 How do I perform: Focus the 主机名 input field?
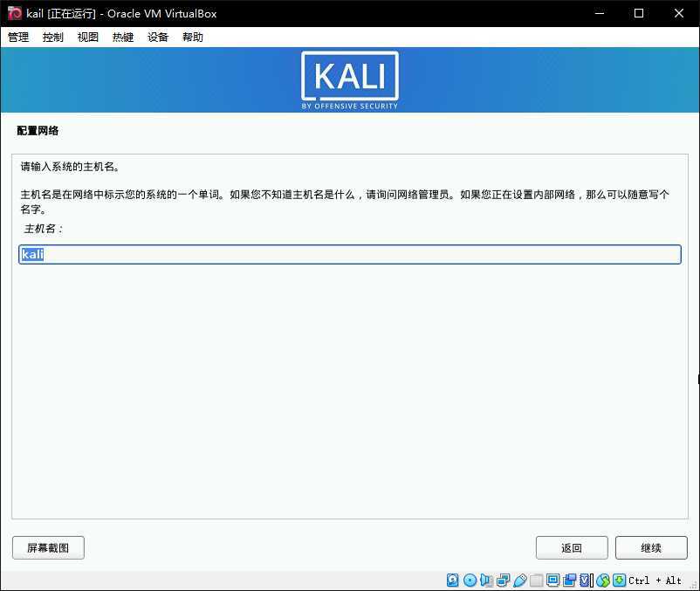point(350,254)
